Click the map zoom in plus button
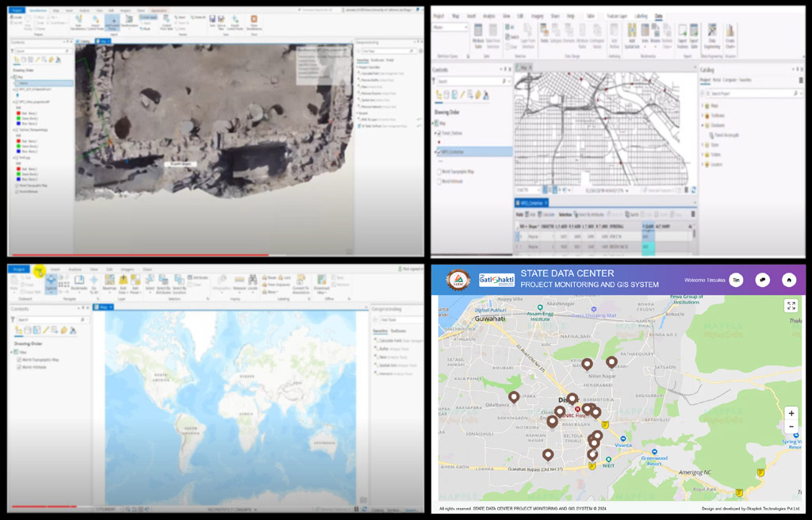 click(x=791, y=414)
